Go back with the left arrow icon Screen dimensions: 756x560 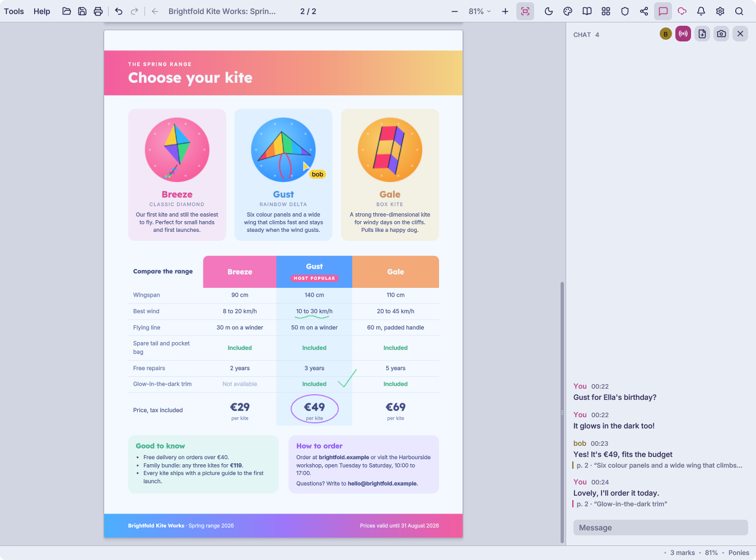point(155,11)
